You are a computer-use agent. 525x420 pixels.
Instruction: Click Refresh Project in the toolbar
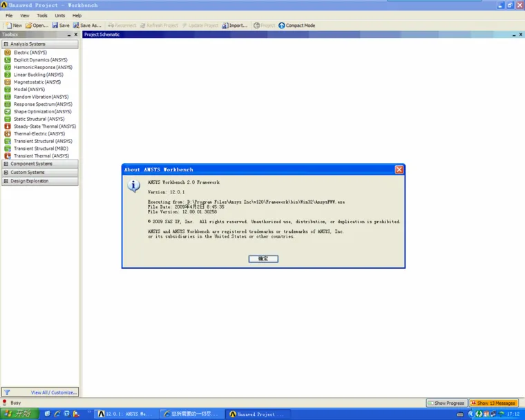(159, 26)
